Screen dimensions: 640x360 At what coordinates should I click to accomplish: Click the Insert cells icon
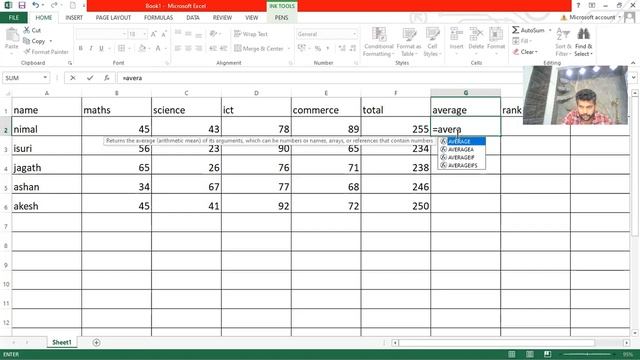[456, 34]
